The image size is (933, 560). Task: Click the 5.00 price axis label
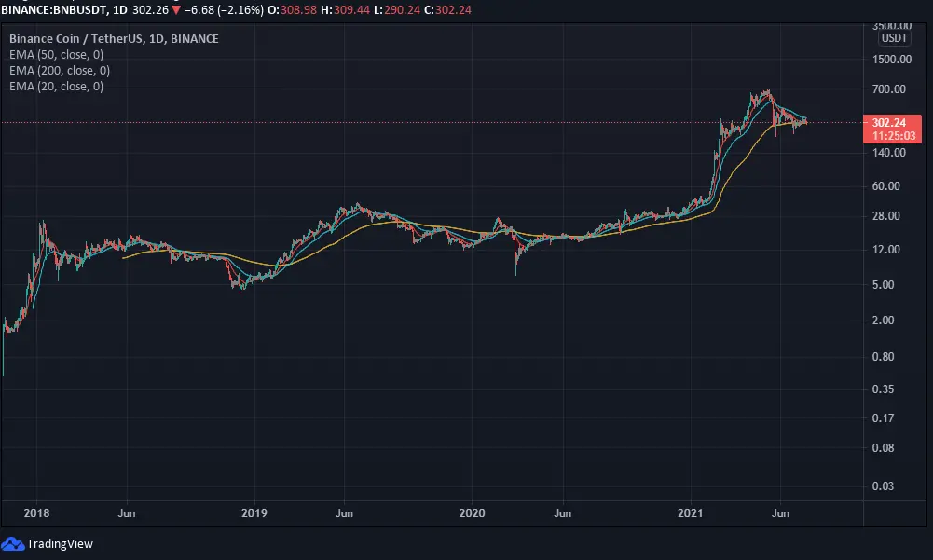[883, 285]
